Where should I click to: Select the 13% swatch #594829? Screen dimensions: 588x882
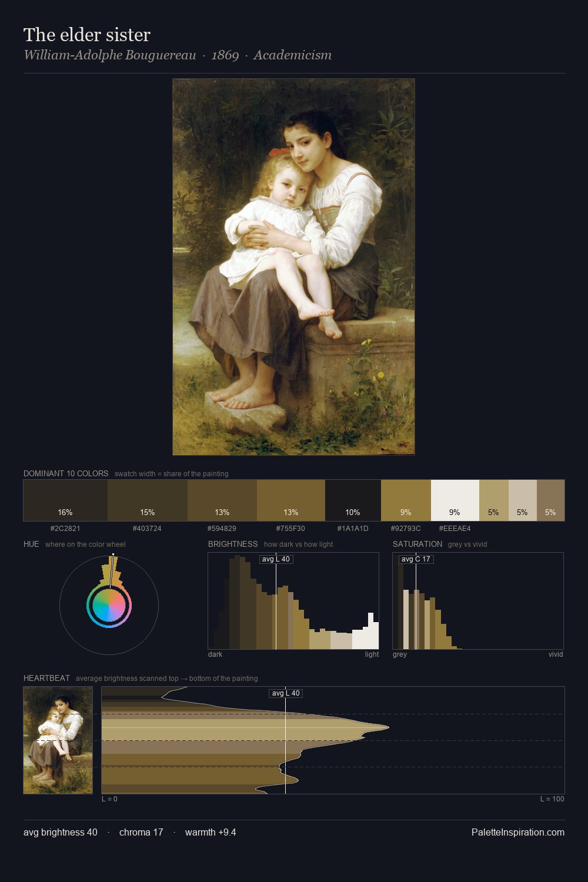[x=222, y=500]
